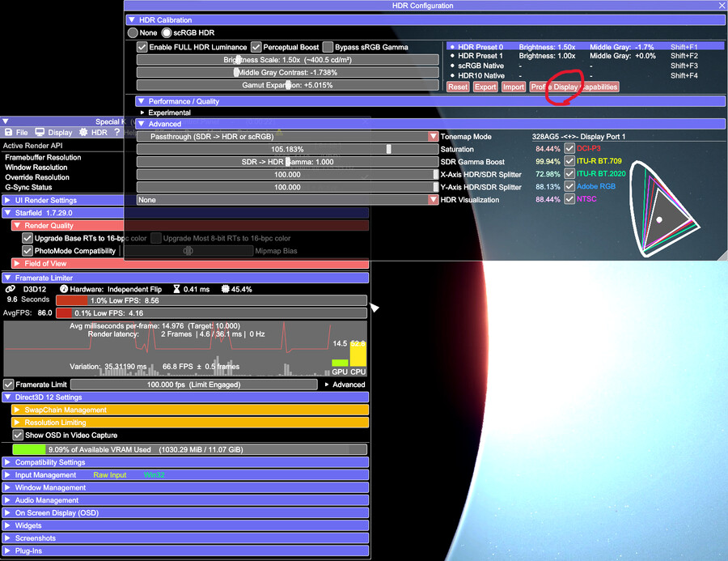Viewport: 728px width, 561px height.
Task: Click Profile Display Capabilities button
Action: (574, 87)
